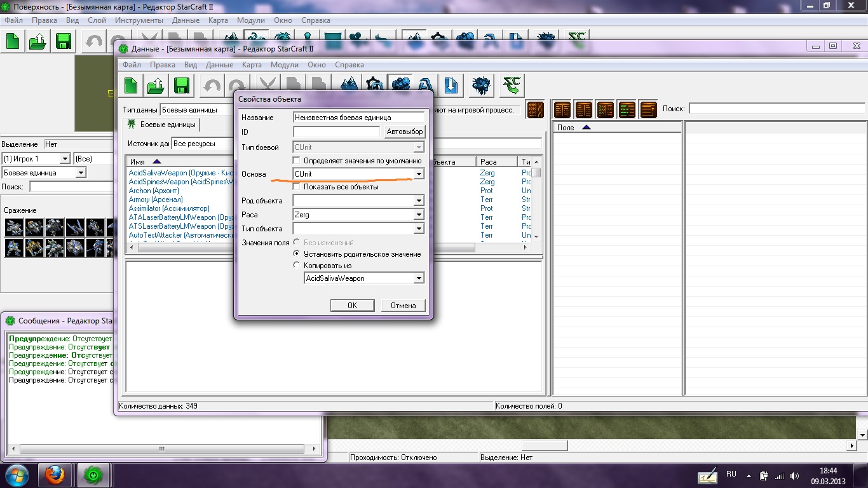Click the green SC test-run arrow icon
The height and width of the screenshot is (488, 868).
tap(512, 85)
